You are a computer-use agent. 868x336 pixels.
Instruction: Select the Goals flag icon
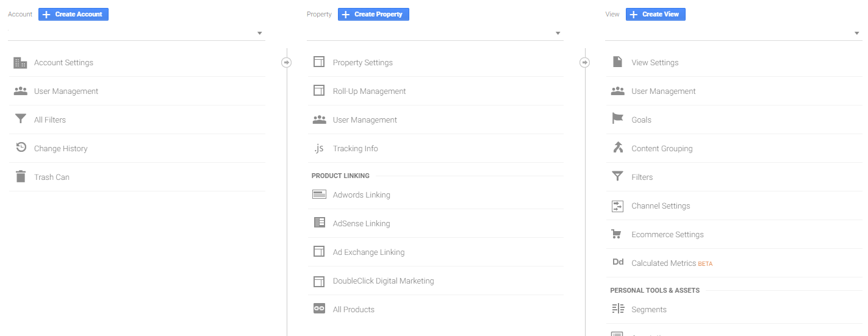617,119
